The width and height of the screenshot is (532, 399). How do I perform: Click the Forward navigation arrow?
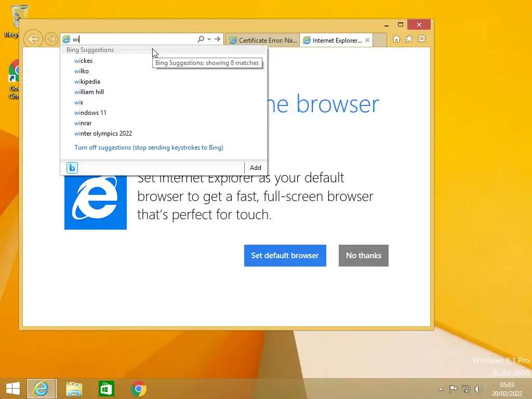pyautogui.click(x=51, y=39)
